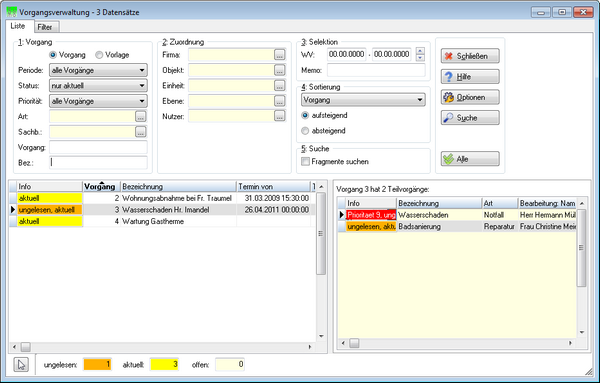Image resolution: width=600 pixels, height=383 pixels.
Task: Sort by the Vorgang column header
Action: 102,186
